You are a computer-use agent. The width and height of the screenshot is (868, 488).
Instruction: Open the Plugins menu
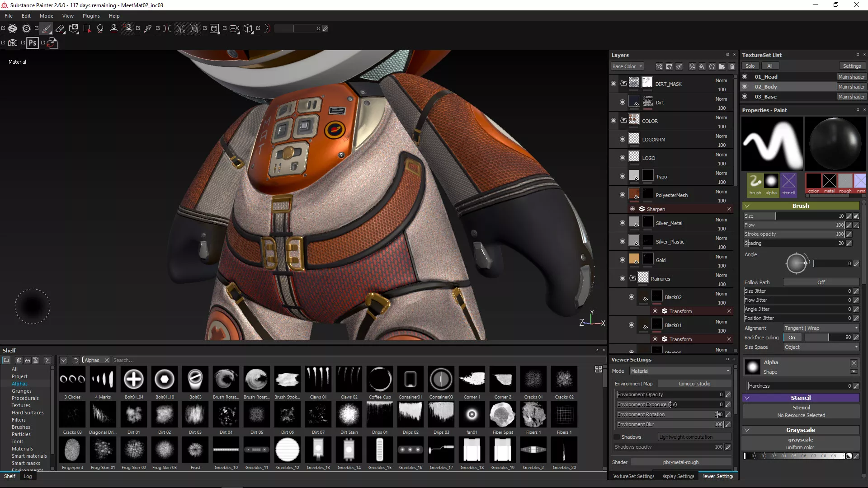(x=91, y=16)
